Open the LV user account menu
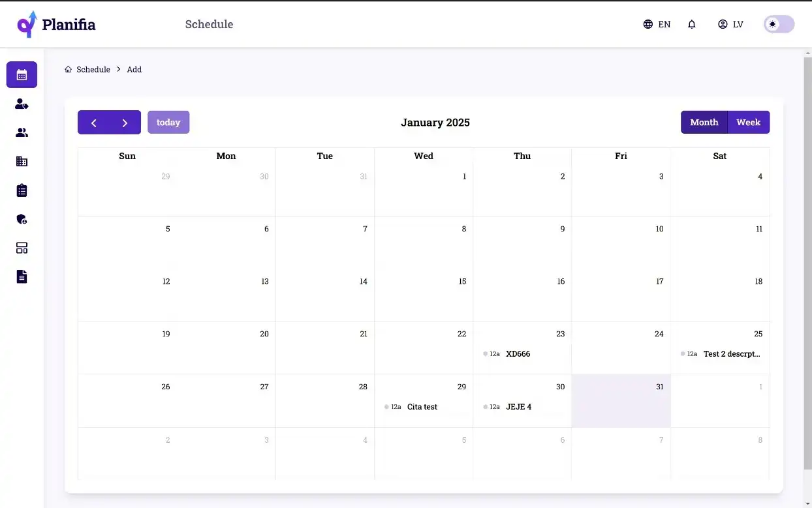 pos(730,24)
